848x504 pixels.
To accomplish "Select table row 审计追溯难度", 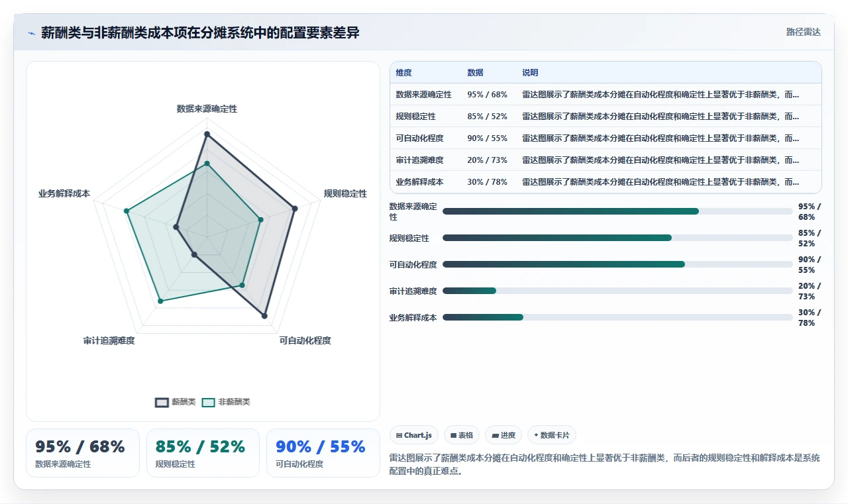I will [606, 160].
